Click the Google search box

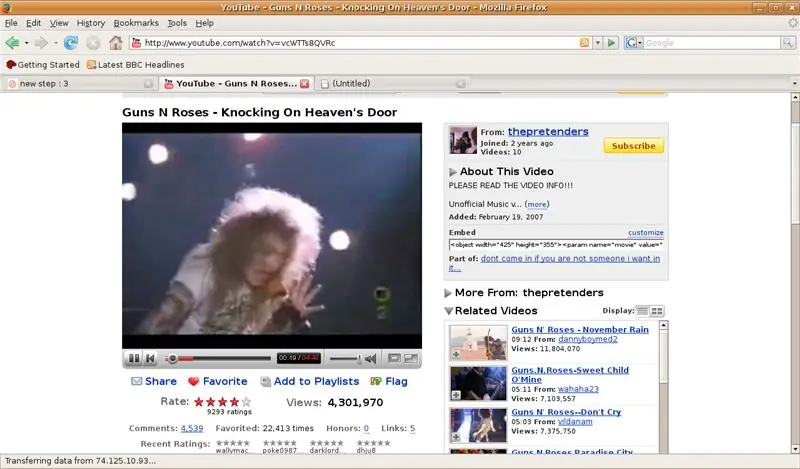712,43
